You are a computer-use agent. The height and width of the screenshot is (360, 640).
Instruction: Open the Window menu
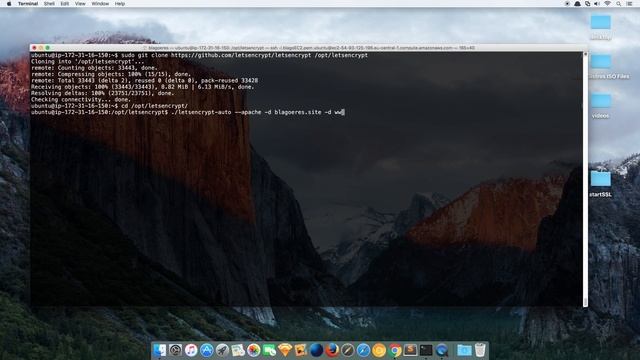coord(100,4)
